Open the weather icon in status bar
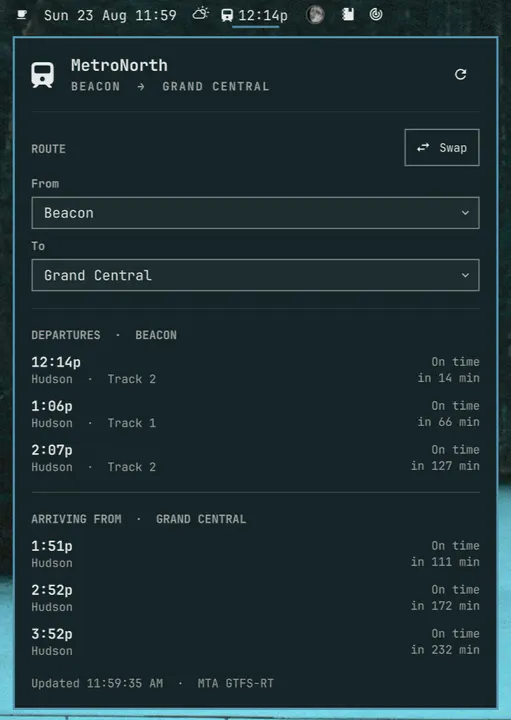511x720 pixels. click(x=200, y=14)
